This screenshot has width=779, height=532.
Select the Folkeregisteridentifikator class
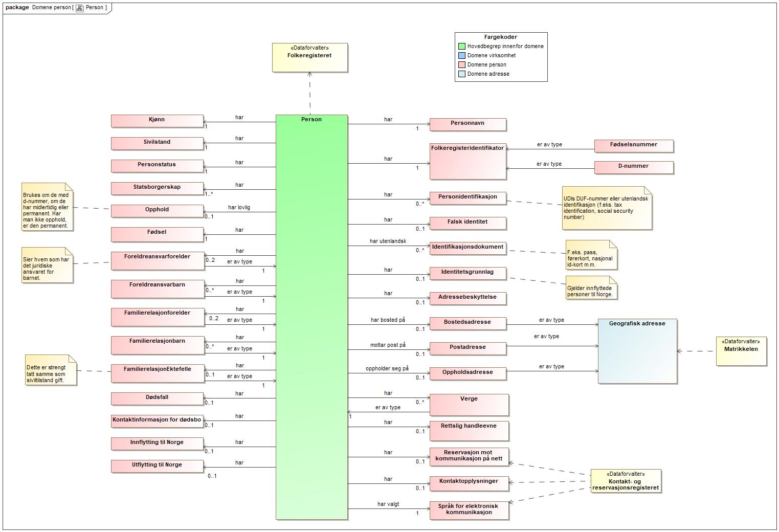pyautogui.click(x=468, y=161)
